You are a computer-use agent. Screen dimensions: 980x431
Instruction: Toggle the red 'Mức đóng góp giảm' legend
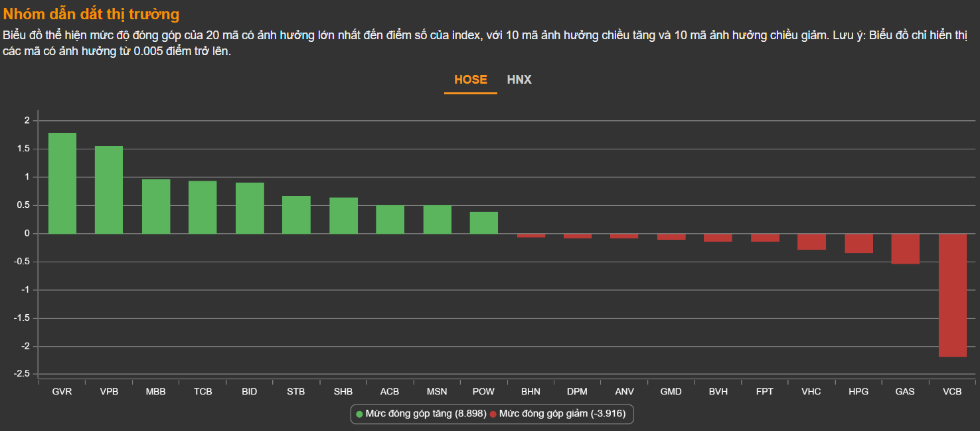coord(558,414)
